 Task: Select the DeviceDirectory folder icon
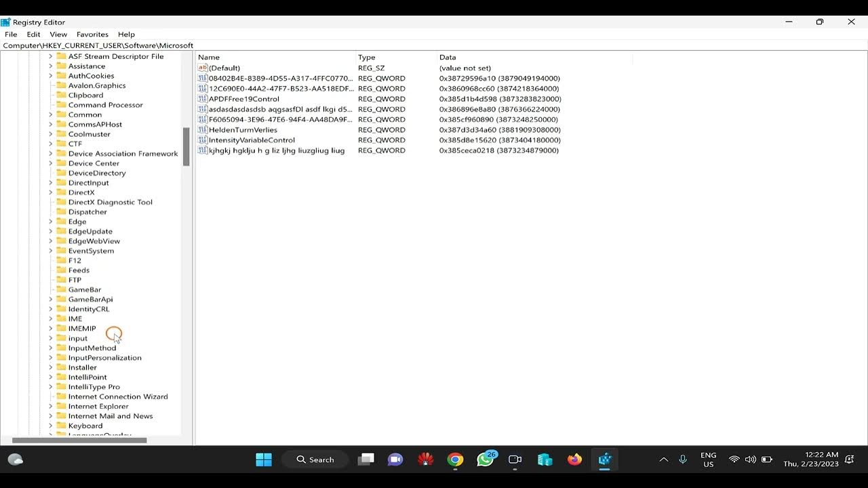61,173
